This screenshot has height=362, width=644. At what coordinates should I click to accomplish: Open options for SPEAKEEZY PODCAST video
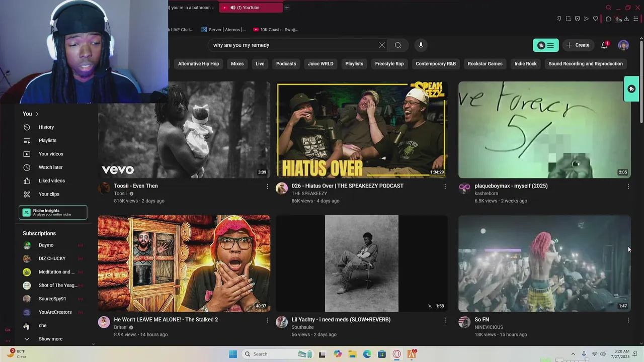pos(445,187)
